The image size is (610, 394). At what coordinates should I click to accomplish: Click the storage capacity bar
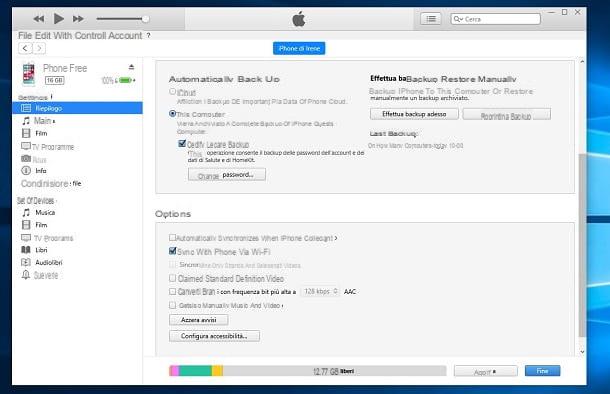(308, 371)
